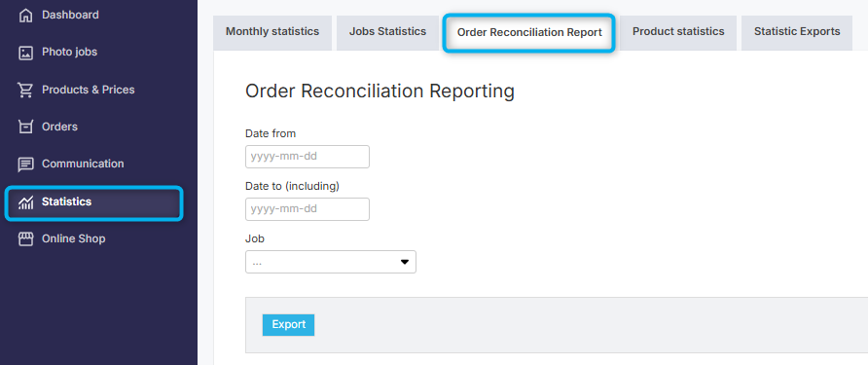Open the Statistic Exports tab
Image resolution: width=868 pixels, height=365 pixels.
(797, 33)
